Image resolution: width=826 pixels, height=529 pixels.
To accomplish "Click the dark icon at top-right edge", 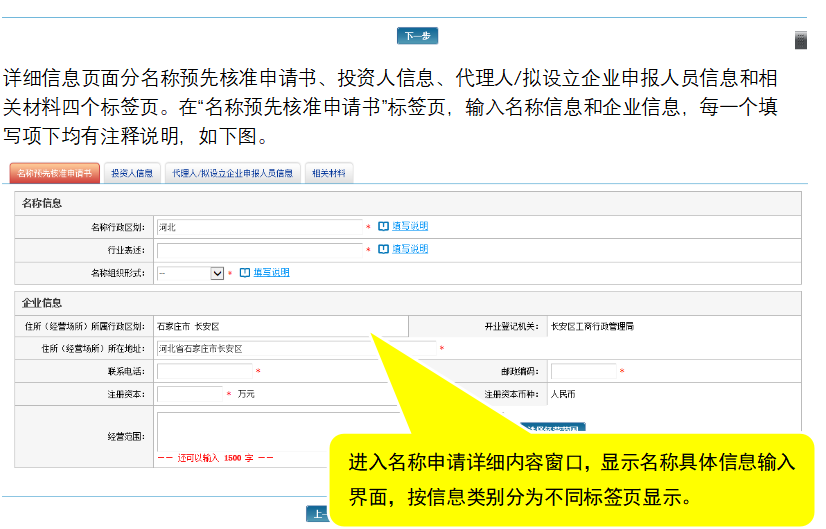I will coord(800,40).
